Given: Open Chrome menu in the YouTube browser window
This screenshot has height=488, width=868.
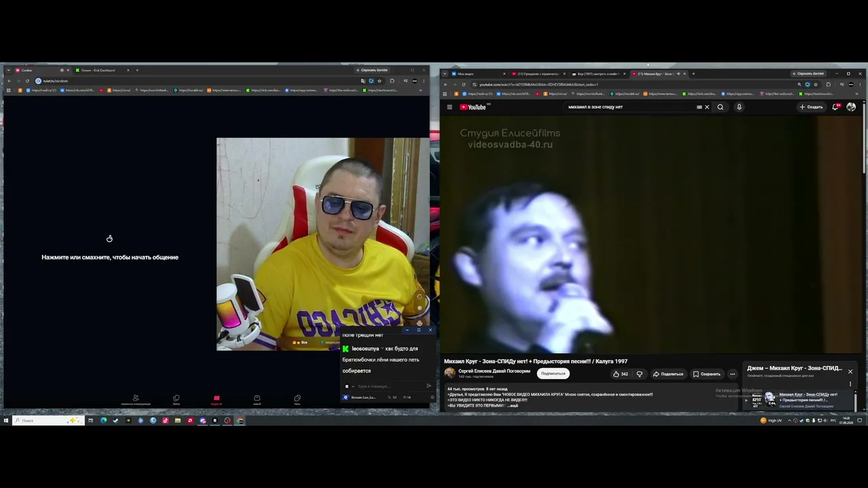Looking at the screenshot, I should 861,85.
